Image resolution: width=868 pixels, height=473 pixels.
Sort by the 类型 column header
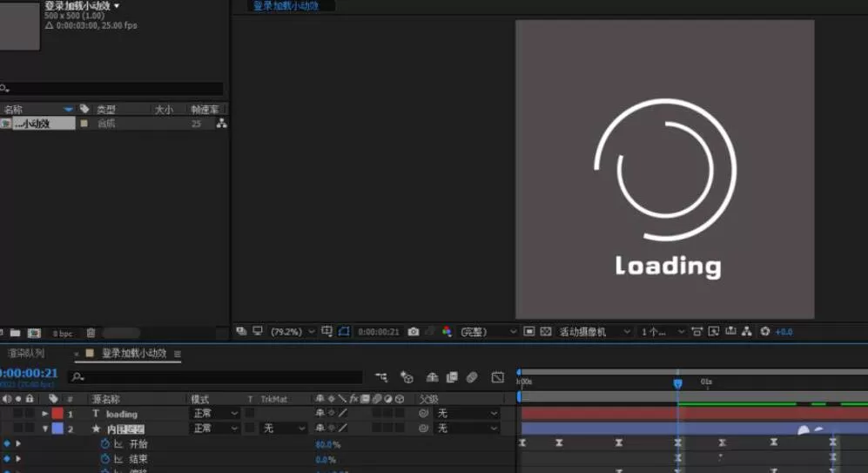click(105, 109)
